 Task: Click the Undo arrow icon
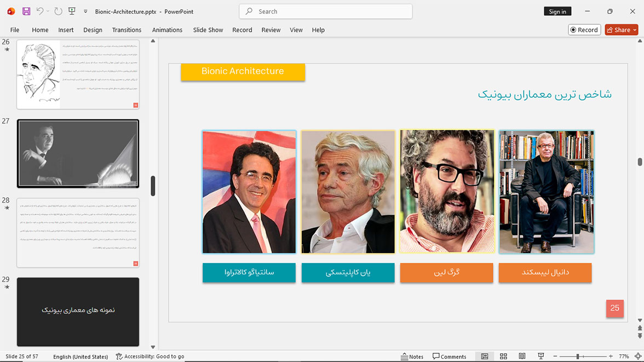coord(39,12)
